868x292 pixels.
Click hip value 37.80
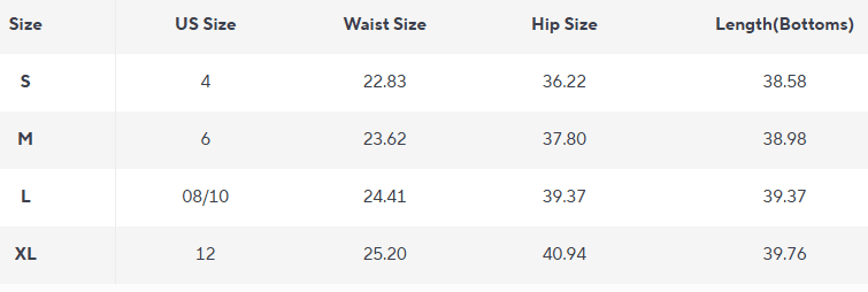point(564,139)
